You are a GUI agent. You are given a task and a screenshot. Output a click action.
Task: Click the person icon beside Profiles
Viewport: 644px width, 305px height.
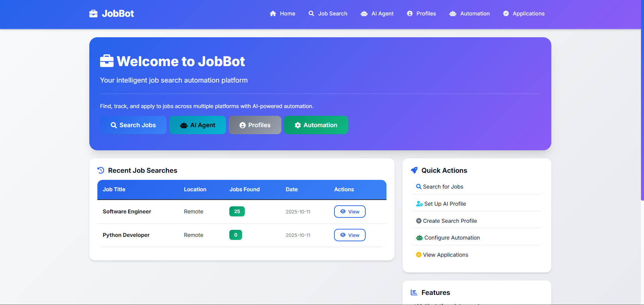pyautogui.click(x=410, y=13)
